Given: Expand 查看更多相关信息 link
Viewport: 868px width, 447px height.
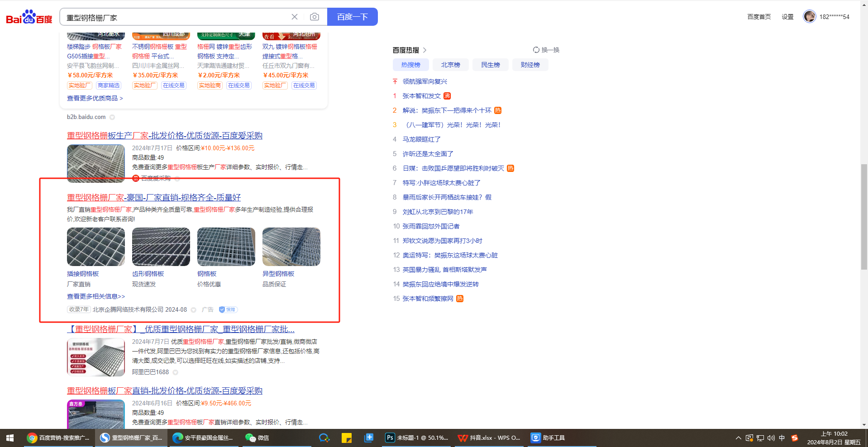Looking at the screenshot, I should pyautogui.click(x=96, y=296).
